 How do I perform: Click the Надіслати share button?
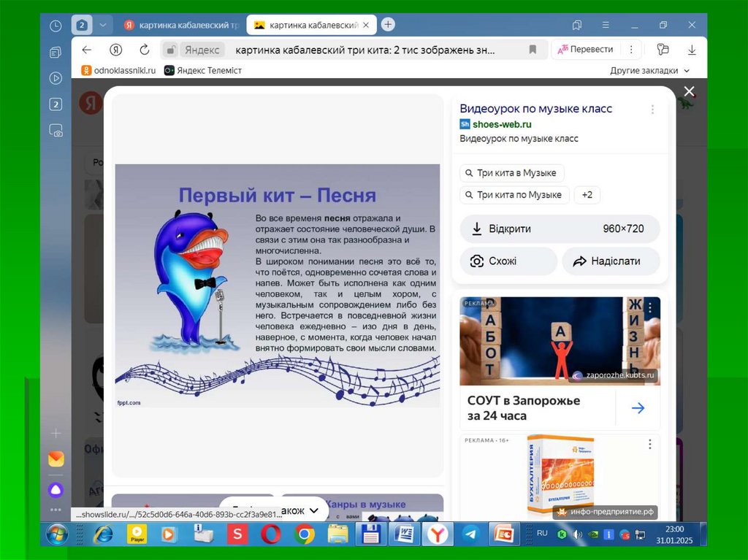point(611,261)
